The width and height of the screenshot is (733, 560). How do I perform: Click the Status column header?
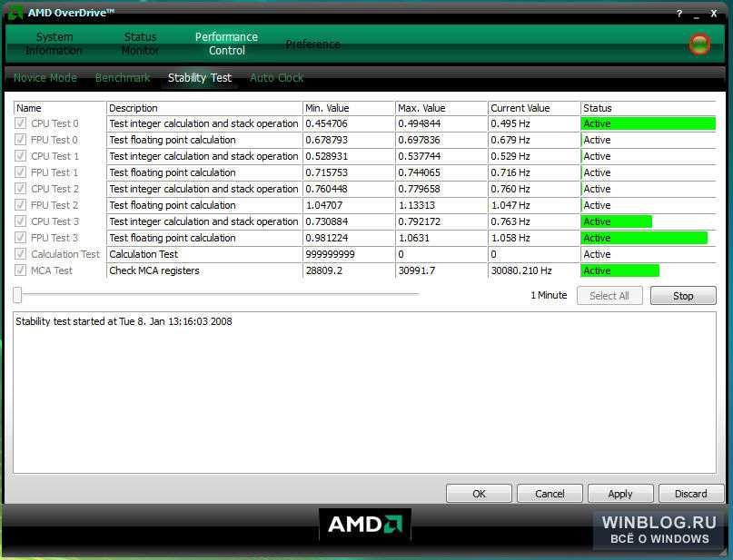[x=649, y=108]
